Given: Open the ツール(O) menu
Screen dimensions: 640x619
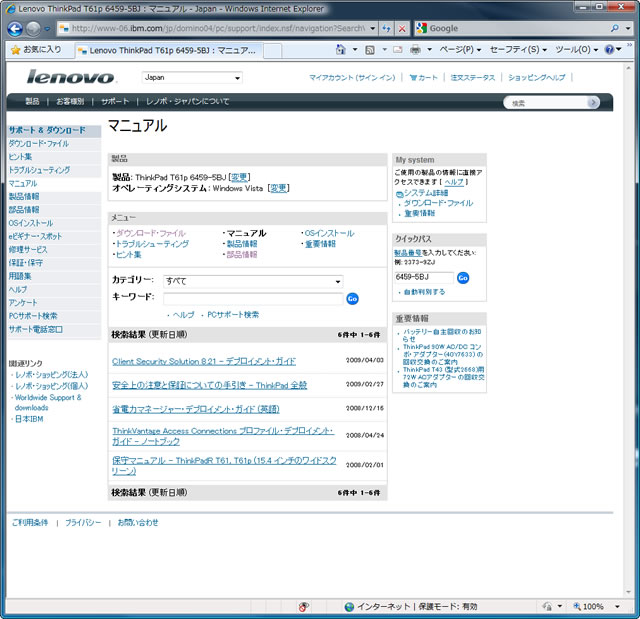Looking at the screenshot, I should (x=576, y=50).
